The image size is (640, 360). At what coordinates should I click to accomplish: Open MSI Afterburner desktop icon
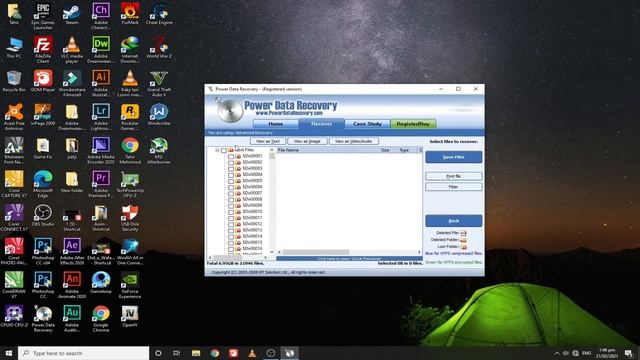tap(159, 151)
